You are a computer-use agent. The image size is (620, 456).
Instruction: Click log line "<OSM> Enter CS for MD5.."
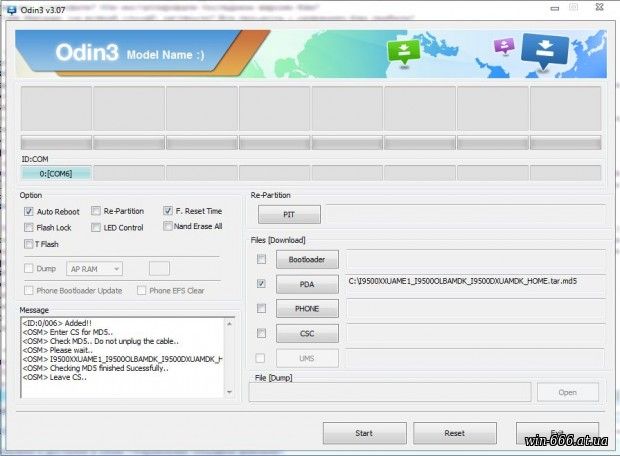pyautogui.click(x=68, y=332)
